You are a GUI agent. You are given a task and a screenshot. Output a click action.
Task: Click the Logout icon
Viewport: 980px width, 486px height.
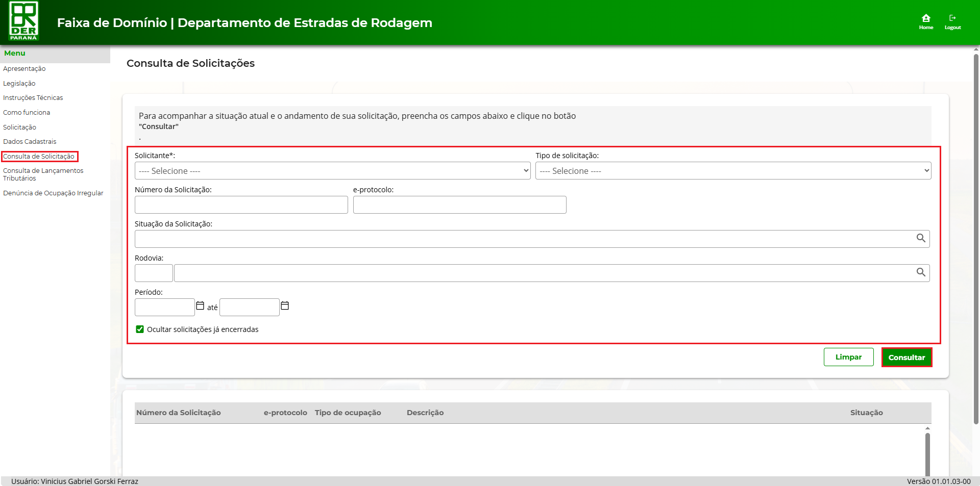click(952, 21)
